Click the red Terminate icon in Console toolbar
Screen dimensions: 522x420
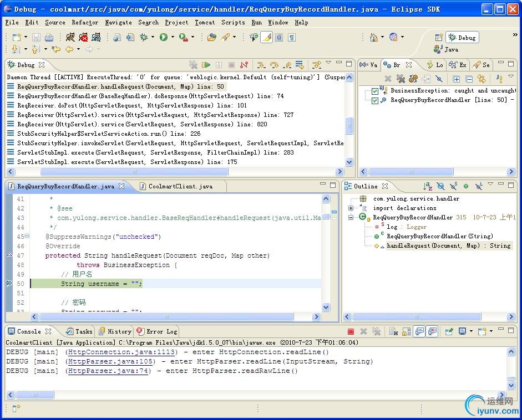(x=351, y=331)
